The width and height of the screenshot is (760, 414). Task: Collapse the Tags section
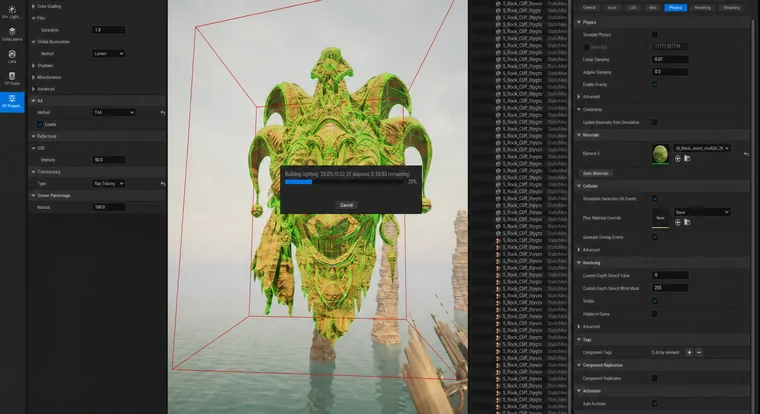tap(579, 339)
